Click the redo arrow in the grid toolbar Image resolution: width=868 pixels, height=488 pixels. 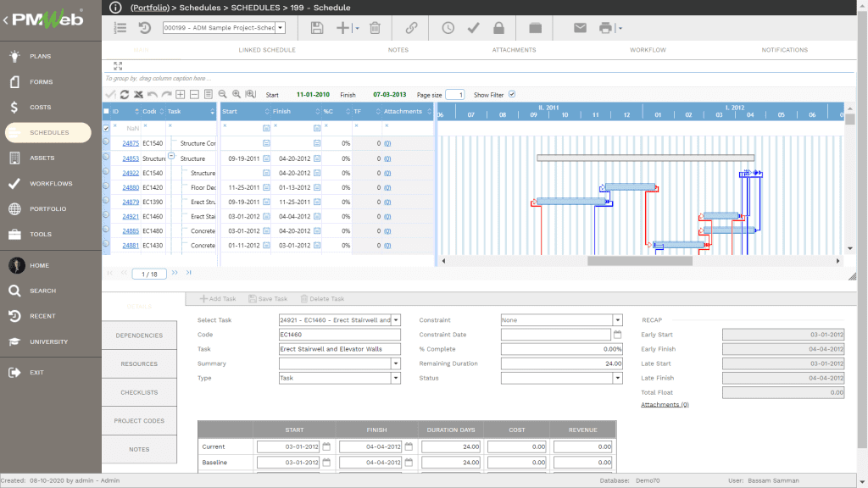(x=166, y=95)
